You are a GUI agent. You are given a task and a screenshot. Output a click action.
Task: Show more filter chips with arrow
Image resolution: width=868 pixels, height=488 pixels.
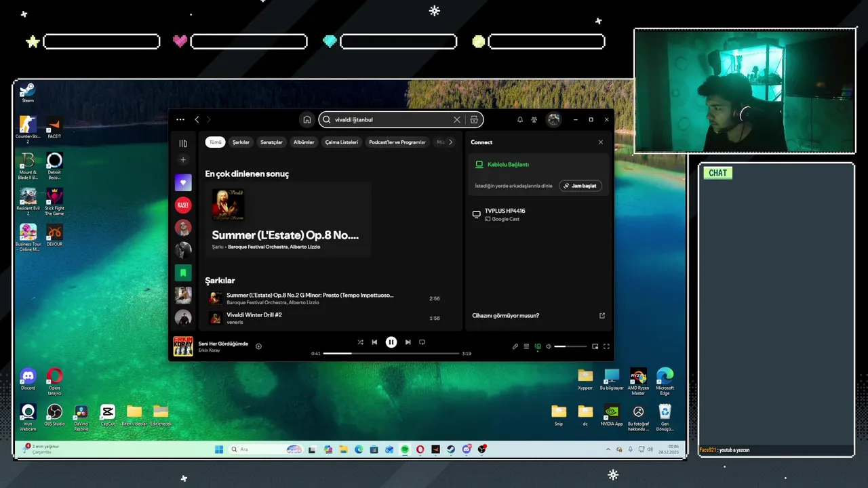(450, 142)
